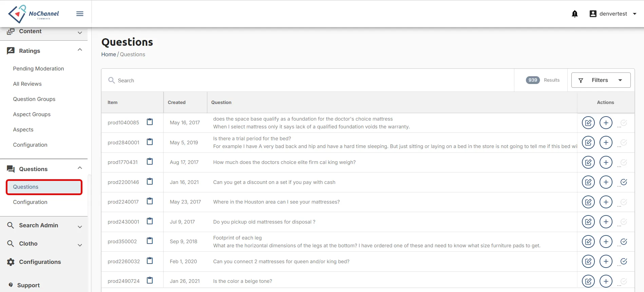The height and width of the screenshot is (292, 644).
Task: Toggle approval check for Footprint question
Action: pyautogui.click(x=623, y=242)
